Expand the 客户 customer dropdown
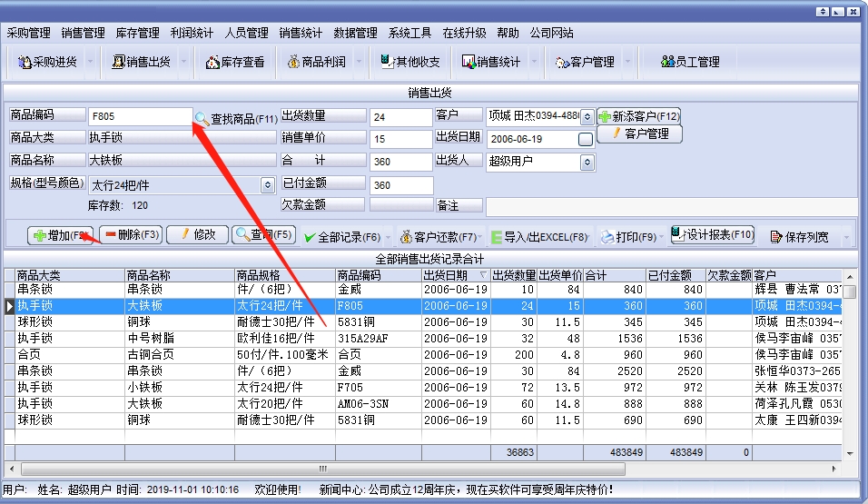This screenshot has height=504, width=868. (x=587, y=117)
